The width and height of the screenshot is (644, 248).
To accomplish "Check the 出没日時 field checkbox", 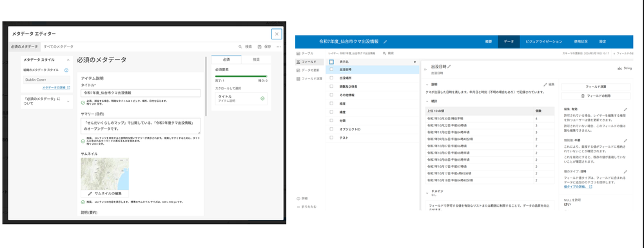I will [x=331, y=70].
